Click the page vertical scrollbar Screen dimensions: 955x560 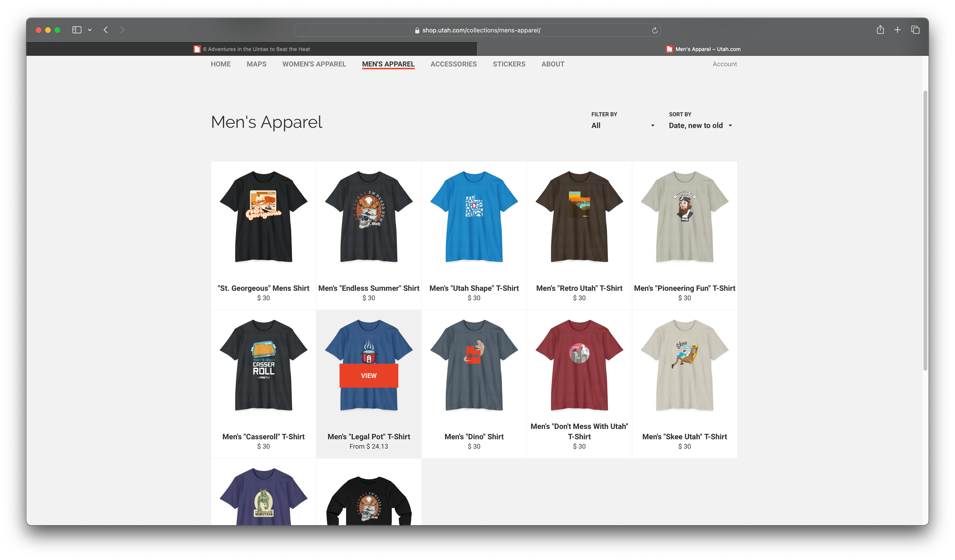pos(925,231)
